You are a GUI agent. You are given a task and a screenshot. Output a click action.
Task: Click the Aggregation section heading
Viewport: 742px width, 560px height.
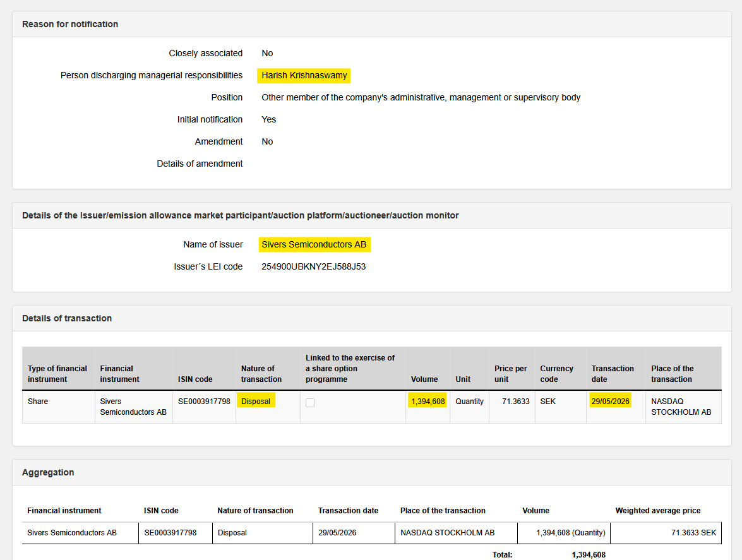tap(48, 472)
